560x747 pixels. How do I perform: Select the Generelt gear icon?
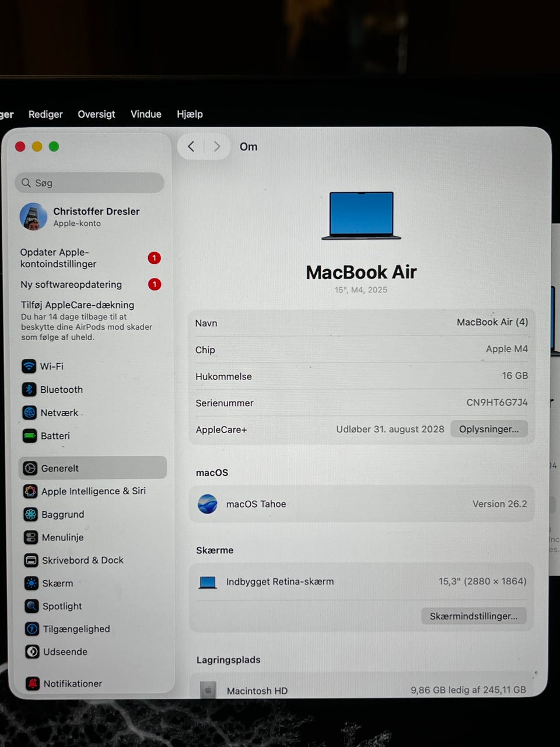[x=30, y=468]
